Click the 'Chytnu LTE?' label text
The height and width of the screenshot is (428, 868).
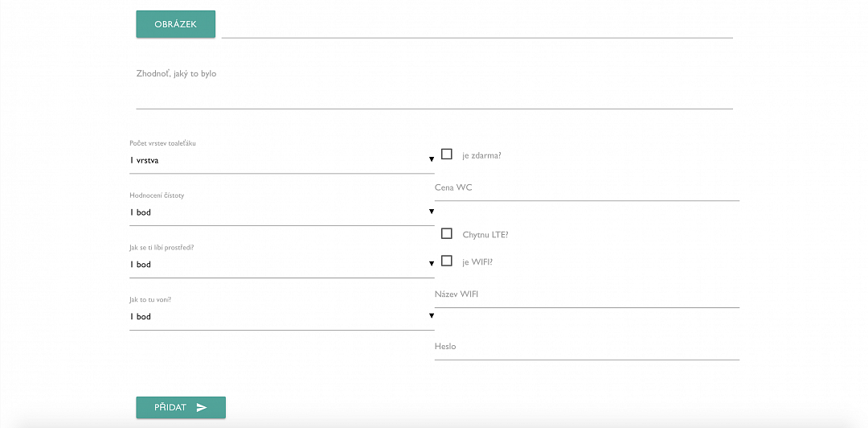pyautogui.click(x=485, y=234)
